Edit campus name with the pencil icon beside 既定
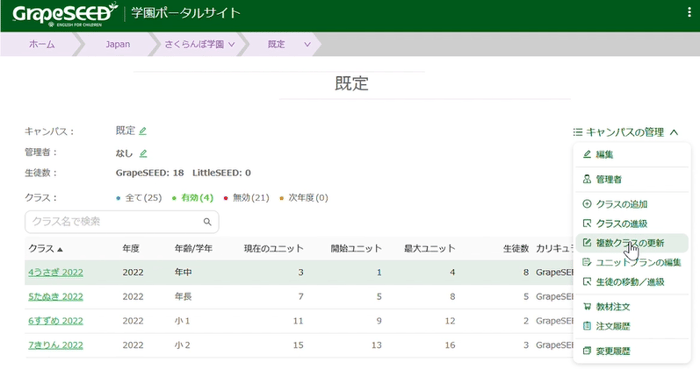700x369 pixels. point(143,131)
